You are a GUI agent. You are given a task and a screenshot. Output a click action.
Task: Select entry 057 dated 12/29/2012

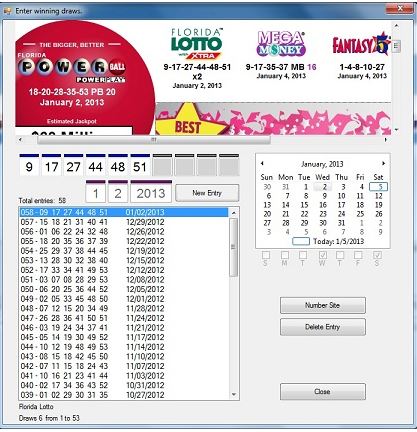point(124,222)
